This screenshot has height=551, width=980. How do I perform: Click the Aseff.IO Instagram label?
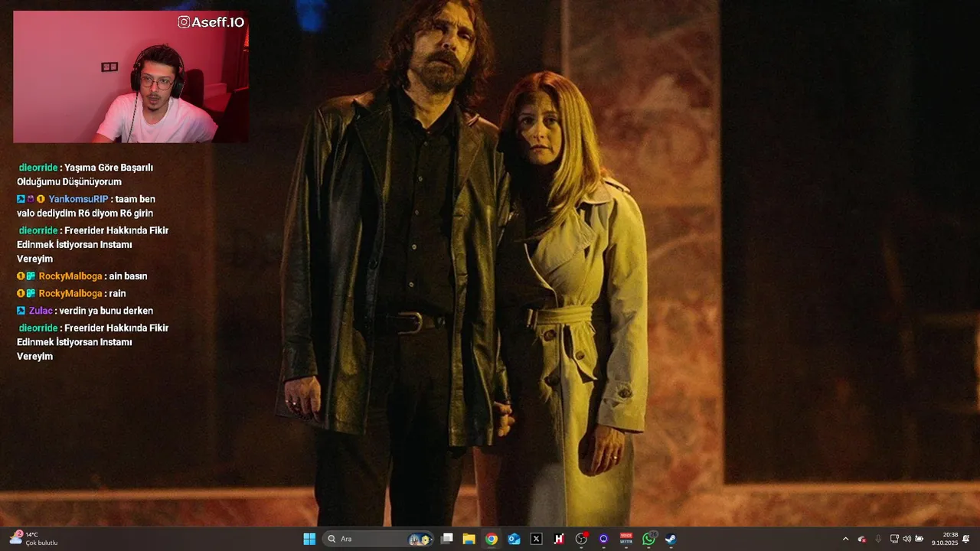(211, 22)
